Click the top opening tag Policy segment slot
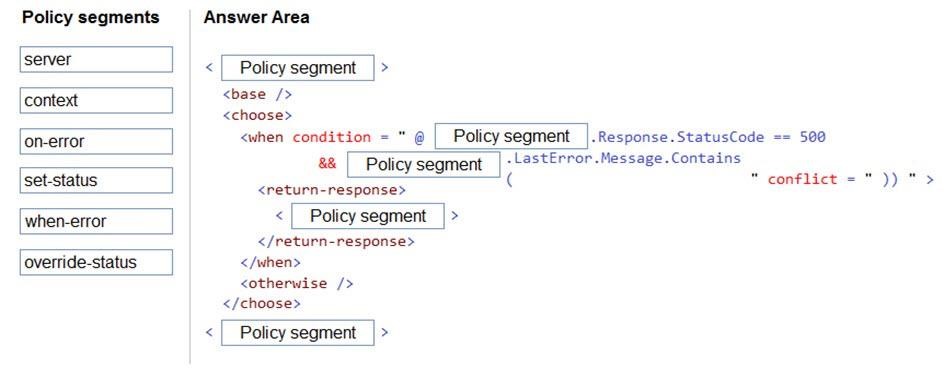The height and width of the screenshot is (389, 944). (x=297, y=68)
